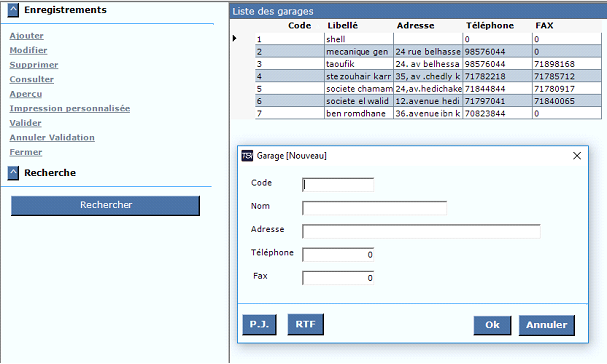Focus the Code input field

tap(338, 185)
